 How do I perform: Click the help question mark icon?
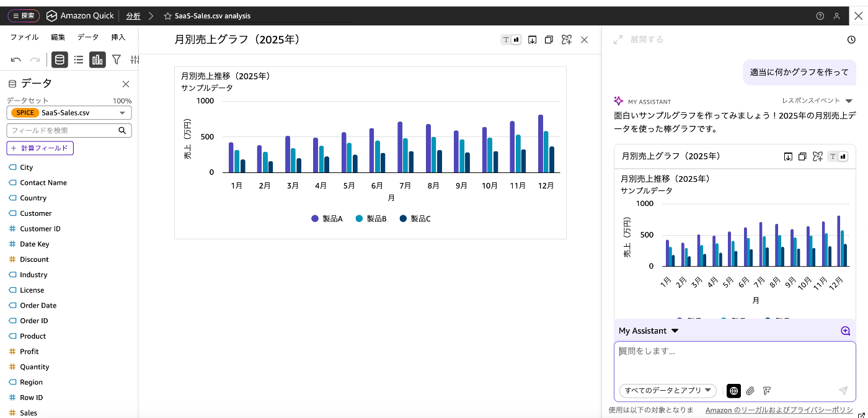click(820, 16)
